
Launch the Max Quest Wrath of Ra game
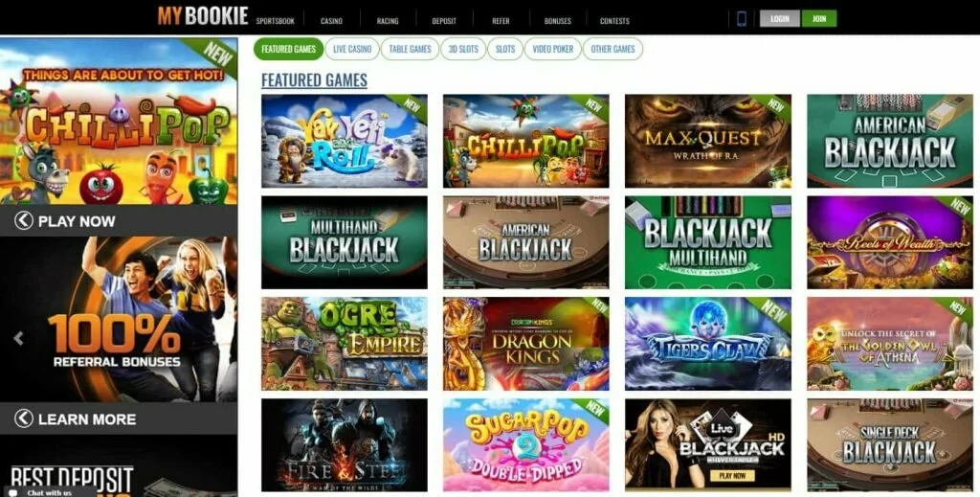tap(708, 141)
